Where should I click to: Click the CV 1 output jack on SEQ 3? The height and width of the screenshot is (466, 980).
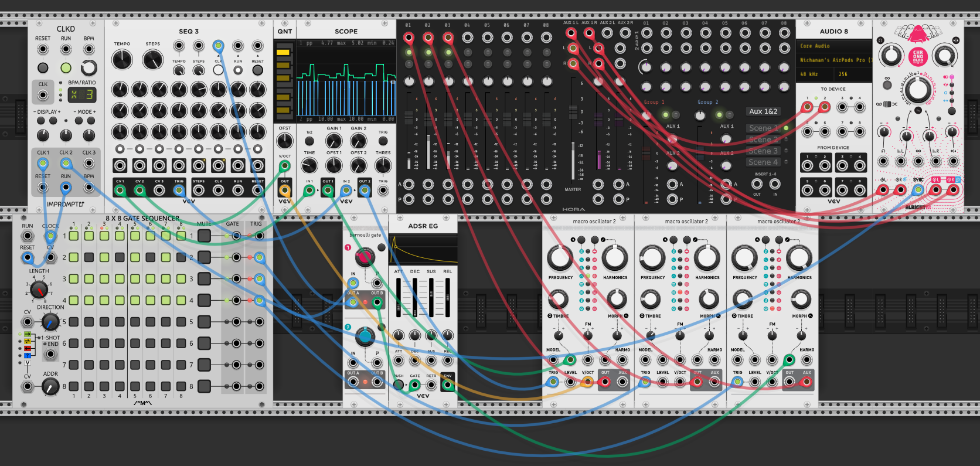click(x=120, y=190)
